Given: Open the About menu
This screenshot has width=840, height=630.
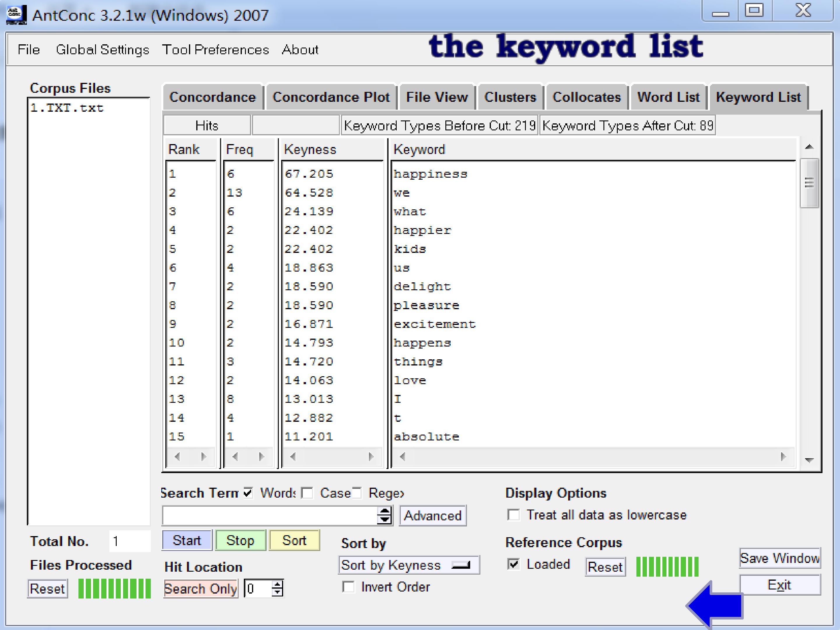Looking at the screenshot, I should (x=300, y=50).
